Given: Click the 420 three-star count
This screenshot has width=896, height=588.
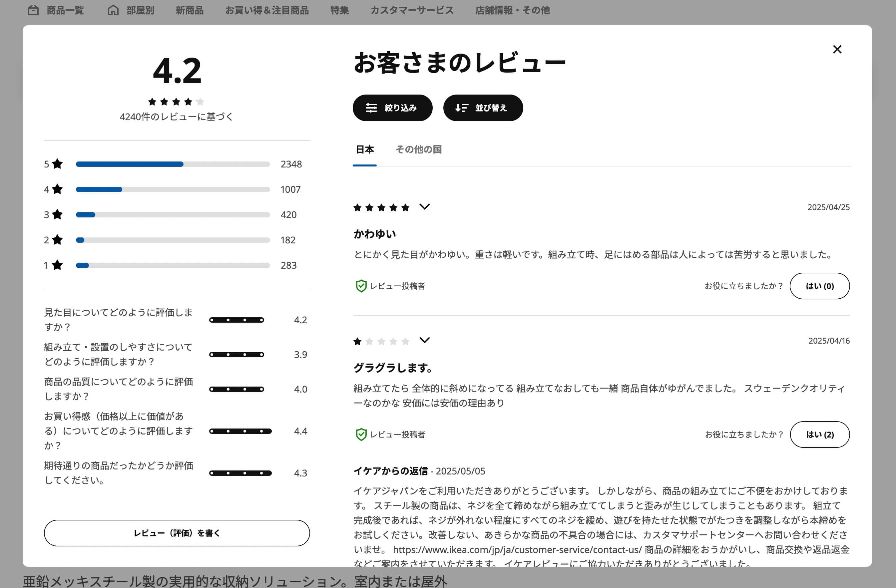Looking at the screenshot, I should click(x=288, y=214).
